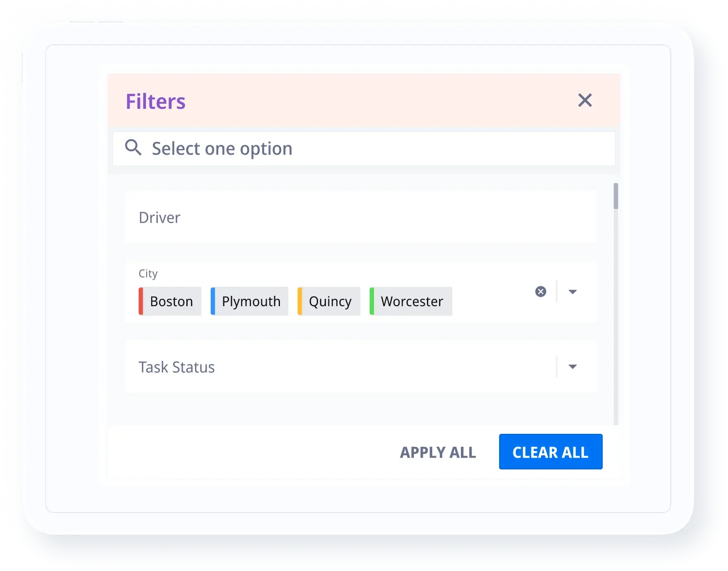Select the Boston city tag

171,301
